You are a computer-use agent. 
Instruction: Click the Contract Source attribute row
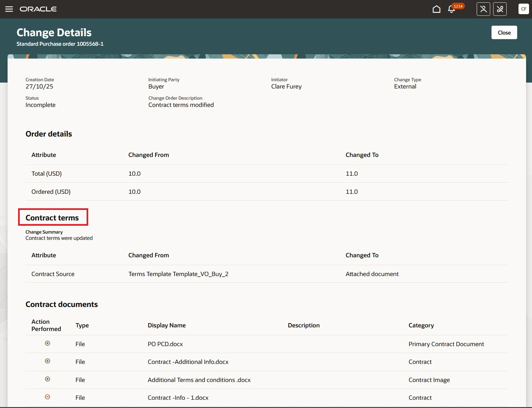point(53,274)
